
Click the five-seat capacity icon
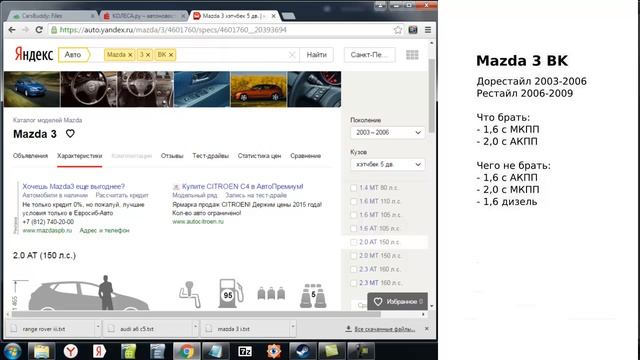tap(313, 296)
